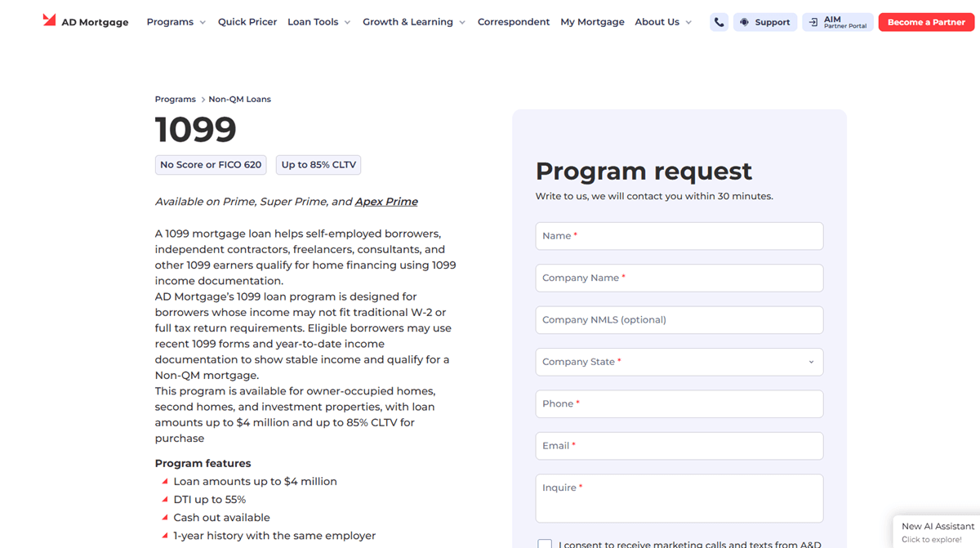Click the 1099 page heading
980x548 pixels.
(x=196, y=130)
